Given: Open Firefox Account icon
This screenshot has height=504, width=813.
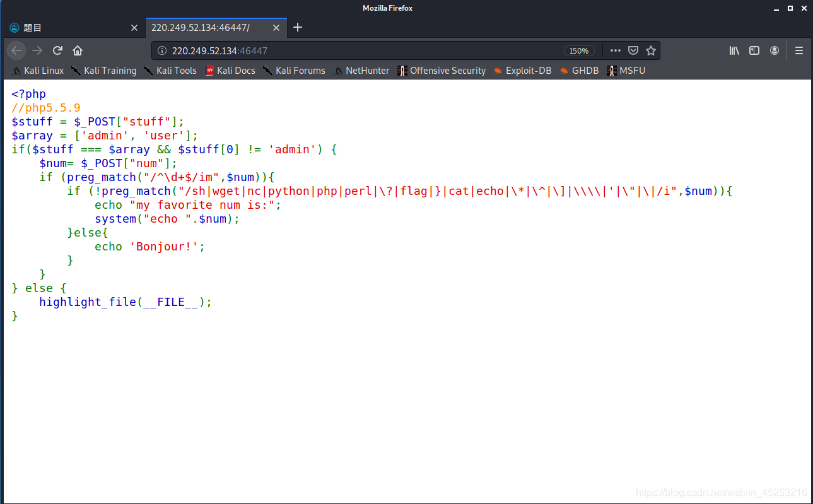Looking at the screenshot, I should click(775, 50).
